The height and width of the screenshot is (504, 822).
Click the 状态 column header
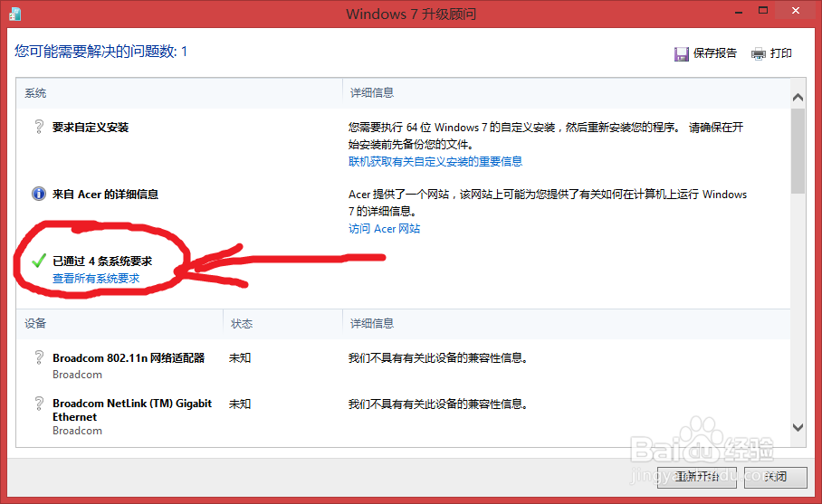pyautogui.click(x=242, y=324)
